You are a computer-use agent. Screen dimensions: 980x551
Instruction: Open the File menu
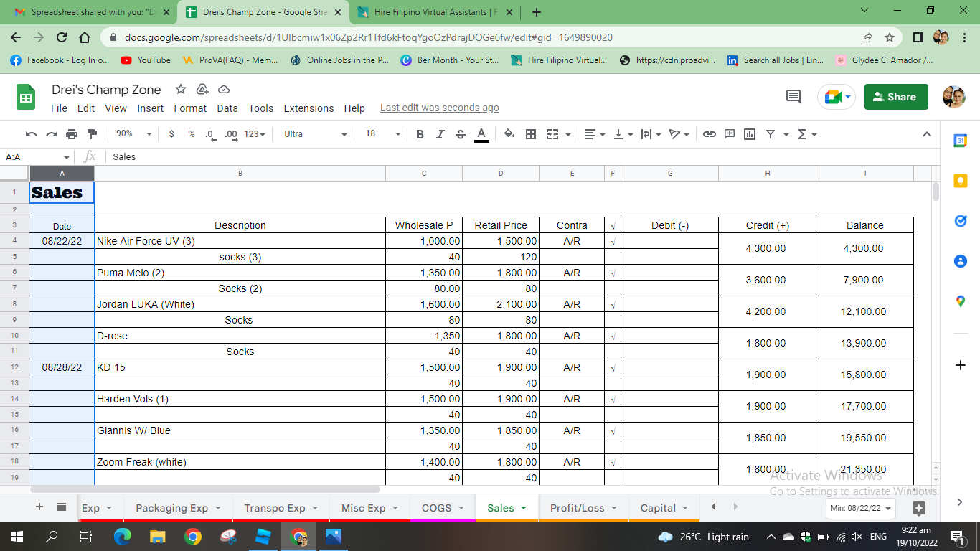pos(60,108)
